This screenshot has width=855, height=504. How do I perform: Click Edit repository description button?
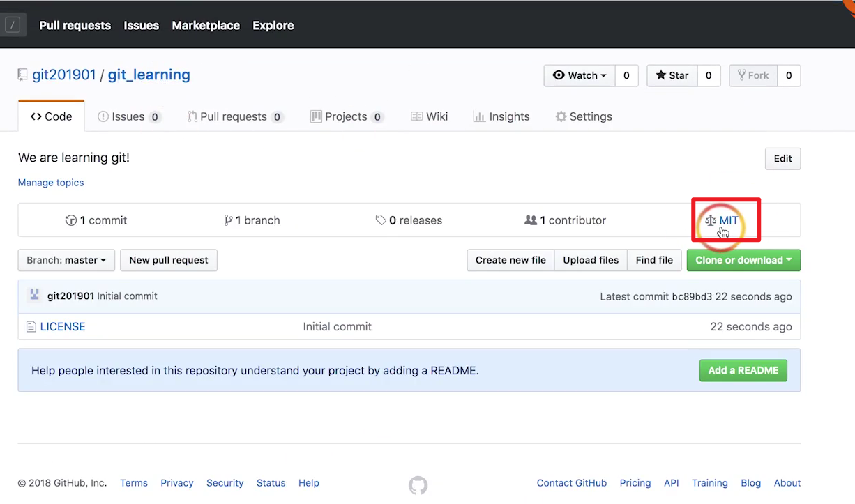pos(782,158)
